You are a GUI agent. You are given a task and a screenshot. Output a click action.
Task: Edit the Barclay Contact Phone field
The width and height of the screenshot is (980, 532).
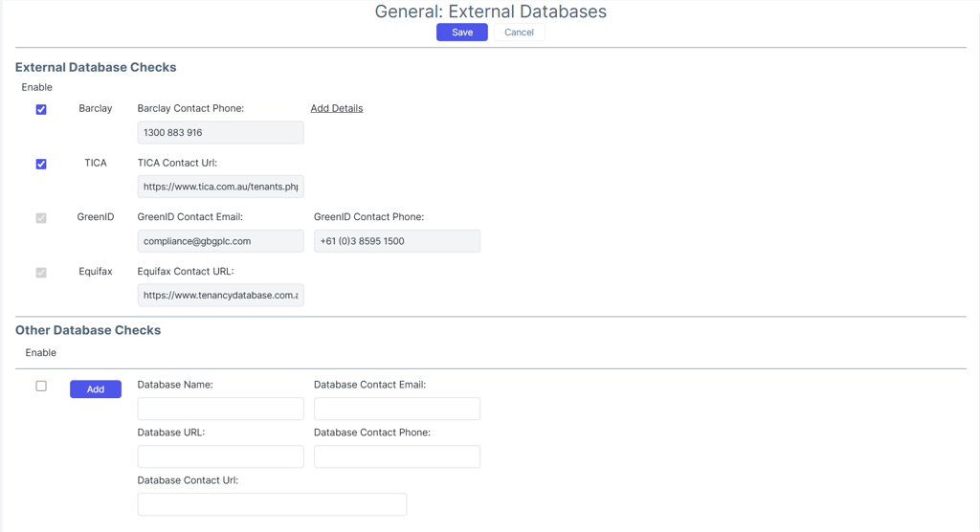point(221,133)
